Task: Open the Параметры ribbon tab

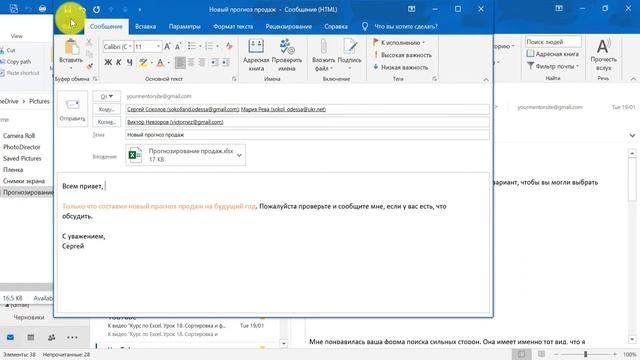Action: click(184, 27)
